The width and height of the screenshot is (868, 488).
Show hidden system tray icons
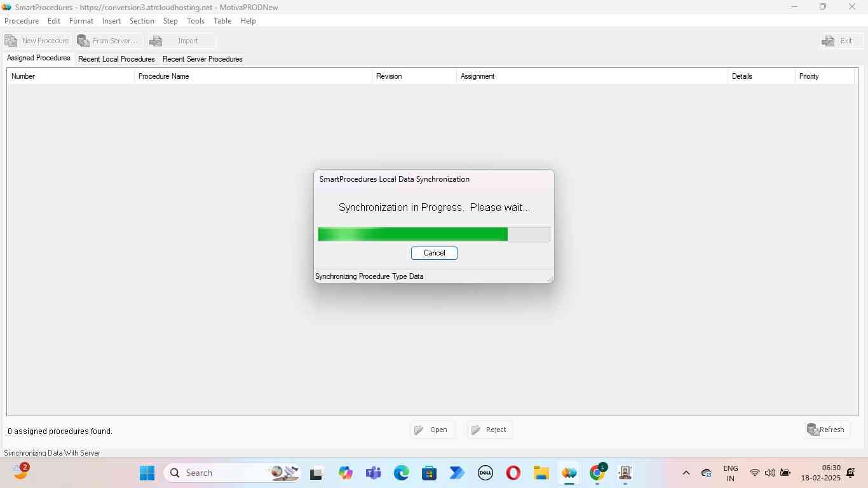[x=686, y=473]
